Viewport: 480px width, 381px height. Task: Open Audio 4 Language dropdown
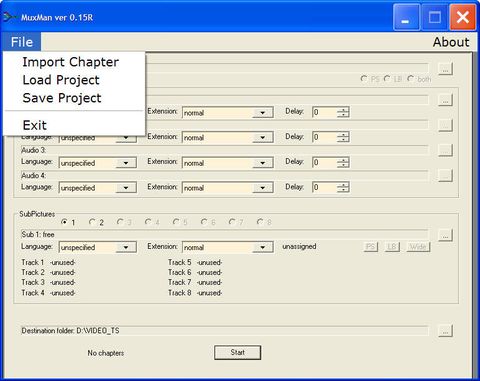coord(126,188)
